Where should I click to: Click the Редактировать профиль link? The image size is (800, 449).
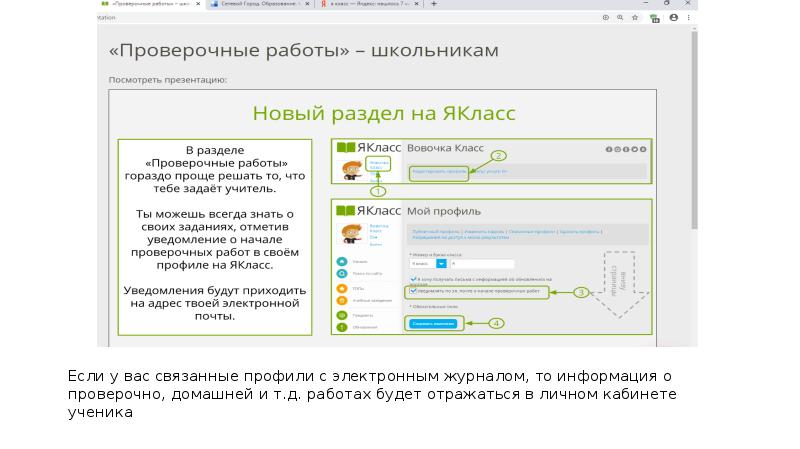[x=439, y=172]
